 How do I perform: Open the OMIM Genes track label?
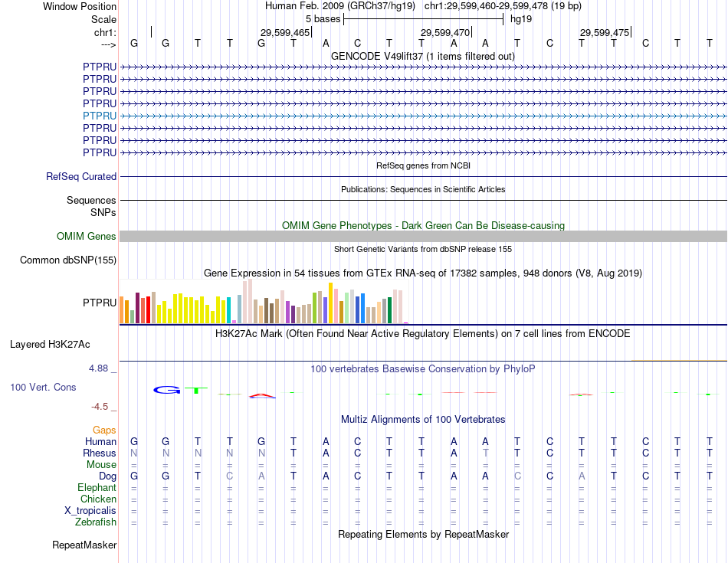(x=87, y=236)
